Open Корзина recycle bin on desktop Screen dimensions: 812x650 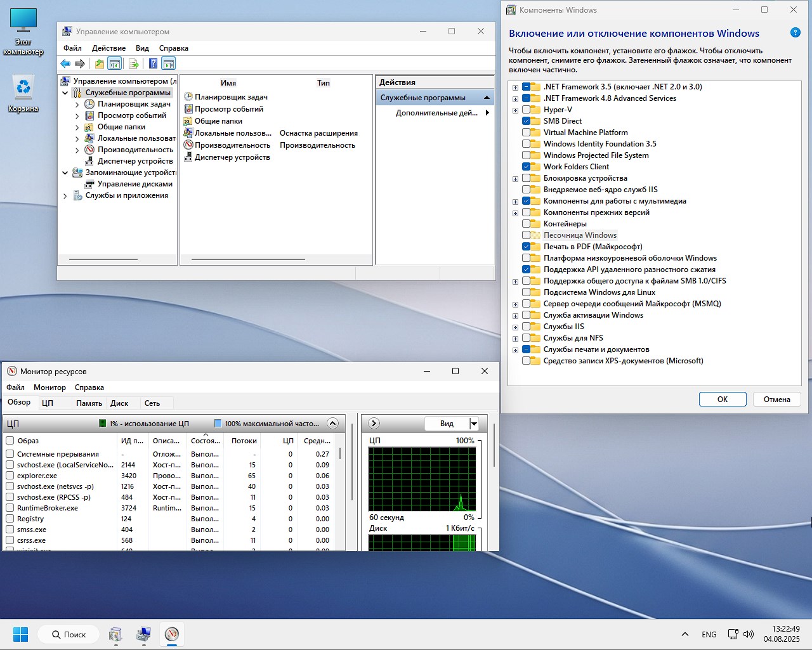coord(23,94)
